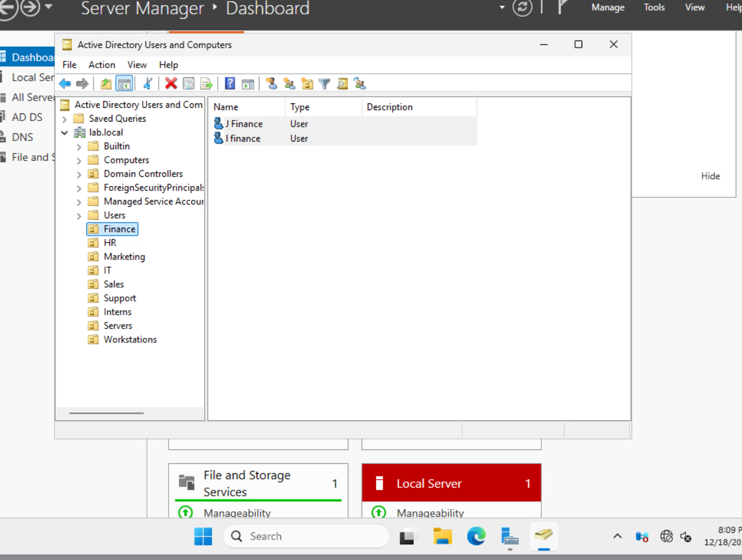
Task: Click the Windows Start button in taskbar
Action: pos(203,536)
